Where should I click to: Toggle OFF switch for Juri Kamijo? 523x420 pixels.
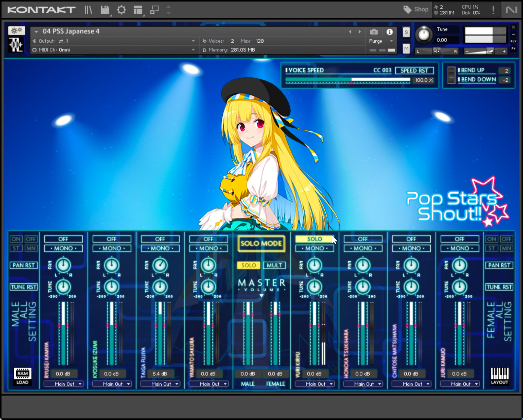tap(460, 239)
